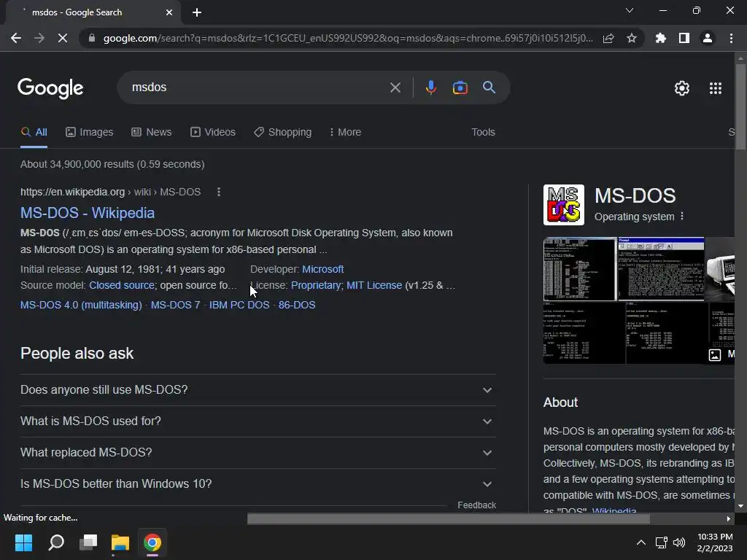
Task: Click the Feedback link
Action: point(476,505)
